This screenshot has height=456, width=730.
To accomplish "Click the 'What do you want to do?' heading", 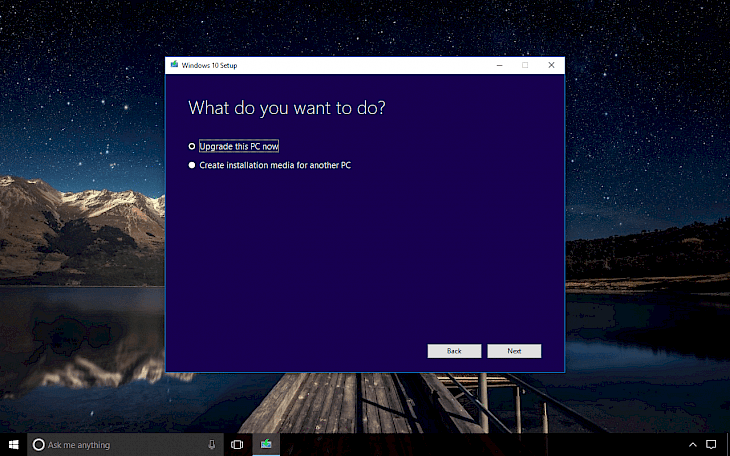I will pos(287,108).
